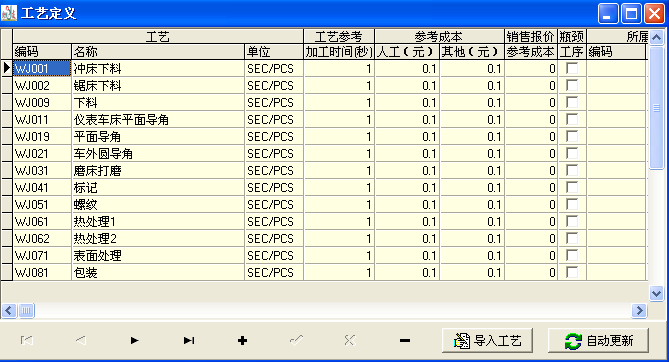
Task: Click the WJ031 code cell
Action: coord(42,170)
